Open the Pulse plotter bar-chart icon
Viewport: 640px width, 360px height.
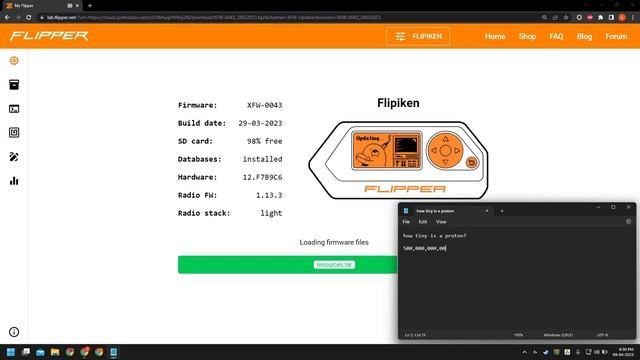tap(14, 181)
